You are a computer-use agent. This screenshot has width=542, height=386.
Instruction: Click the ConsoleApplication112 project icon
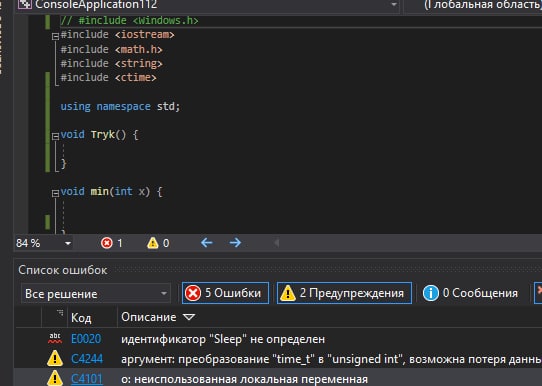pos(25,4)
